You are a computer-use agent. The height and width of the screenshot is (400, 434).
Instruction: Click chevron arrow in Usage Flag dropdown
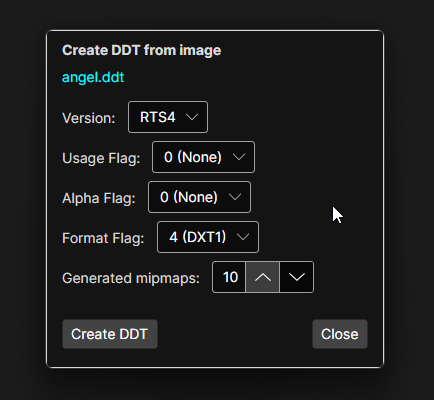[x=239, y=157]
